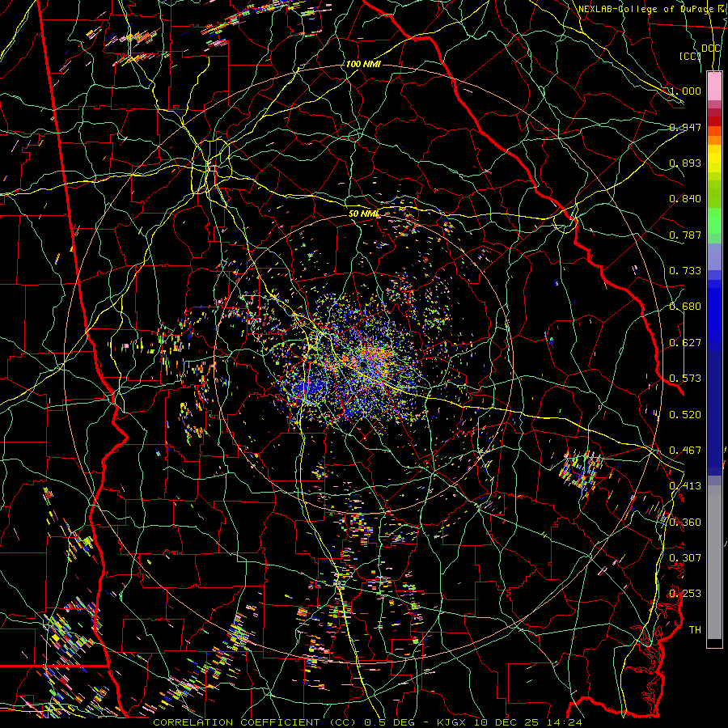The width and height of the screenshot is (728, 728).
Task: Click the gray lower segment of the color scale
Action: (714, 562)
